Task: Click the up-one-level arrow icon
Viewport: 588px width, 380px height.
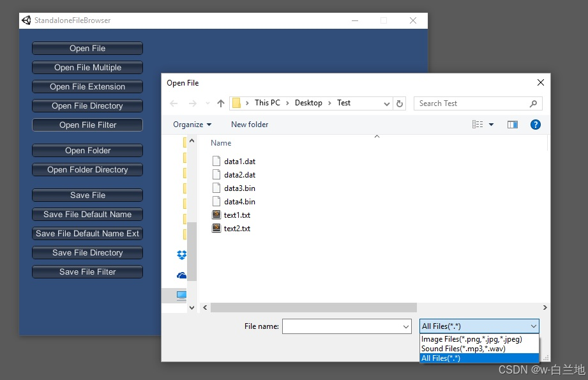Action: tap(220, 103)
